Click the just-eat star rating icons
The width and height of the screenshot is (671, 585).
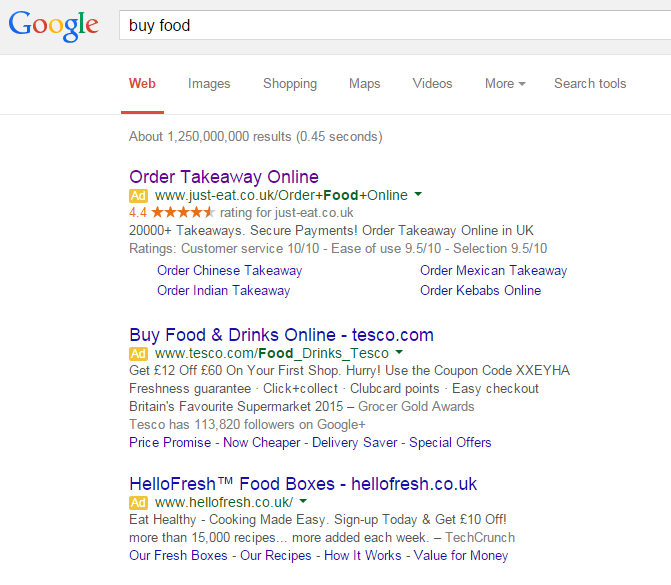(x=183, y=212)
